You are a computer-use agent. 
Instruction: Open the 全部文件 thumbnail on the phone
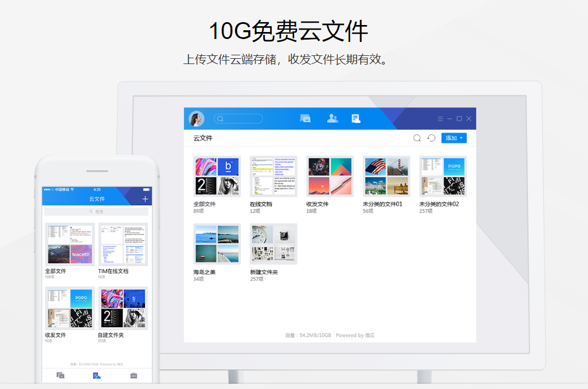tap(70, 244)
